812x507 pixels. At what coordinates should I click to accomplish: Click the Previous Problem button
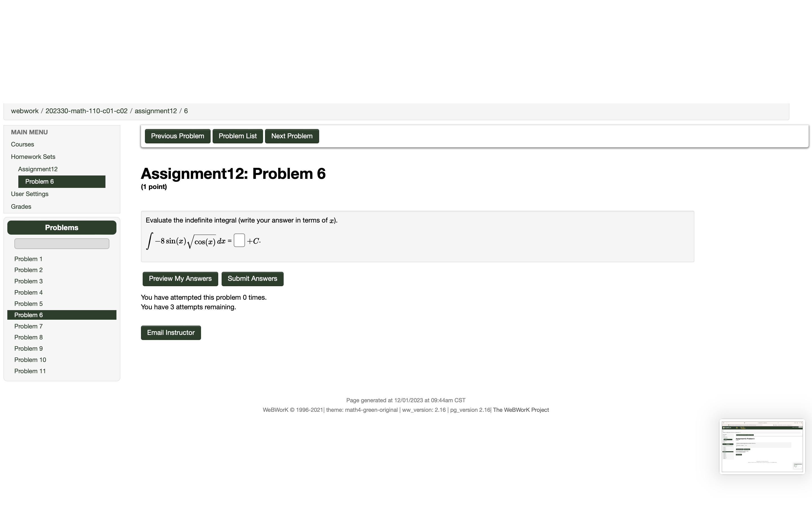177,136
